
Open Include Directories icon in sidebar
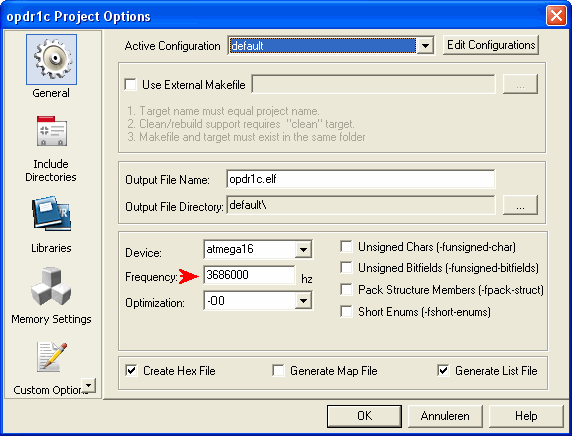(x=51, y=131)
